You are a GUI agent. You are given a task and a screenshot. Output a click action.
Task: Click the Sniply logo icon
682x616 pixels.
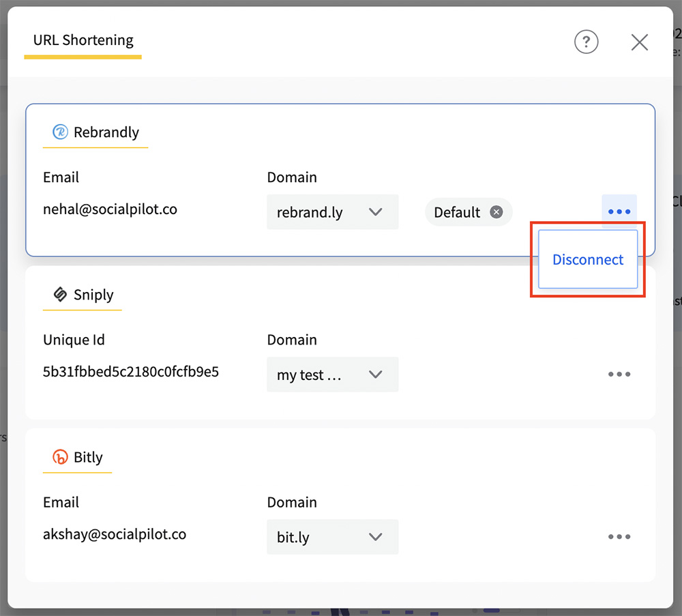pyautogui.click(x=60, y=294)
